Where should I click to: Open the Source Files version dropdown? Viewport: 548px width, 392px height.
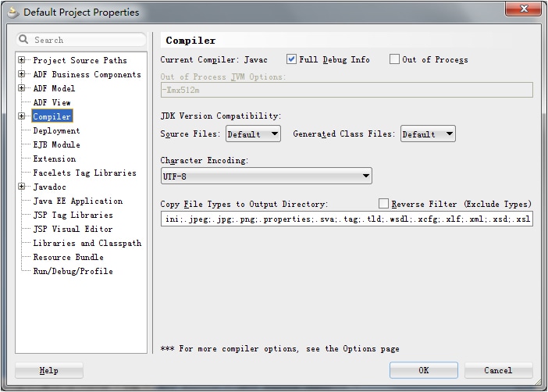click(253, 134)
